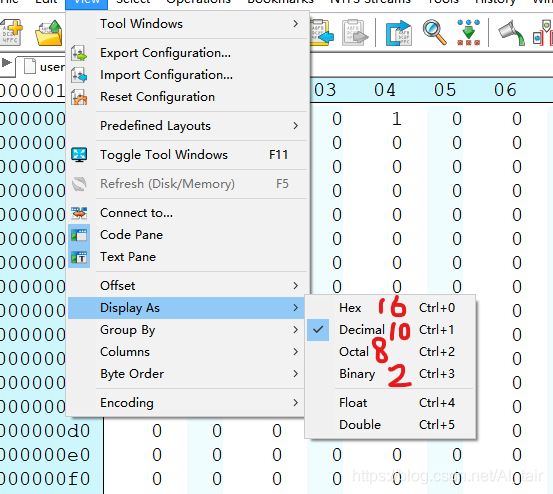Click the Toggle Tool Windows monitor icon
The image size is (553, 494).
pos(79,154)
